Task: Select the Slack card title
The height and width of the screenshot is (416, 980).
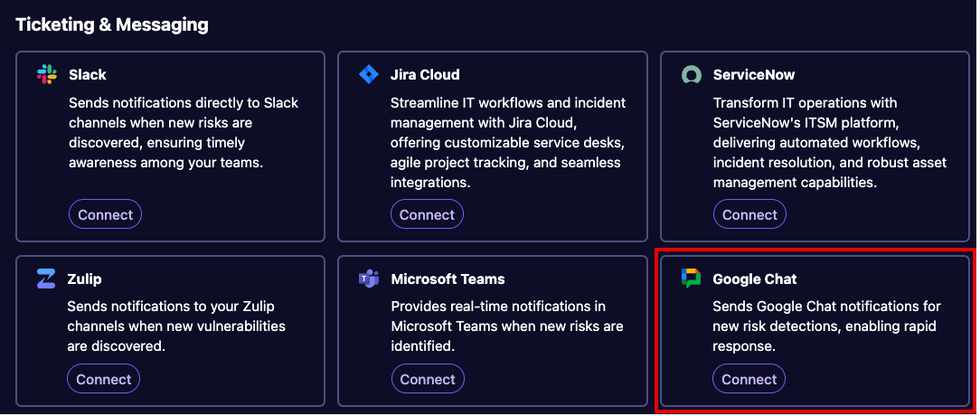Action: click(88, 74)
